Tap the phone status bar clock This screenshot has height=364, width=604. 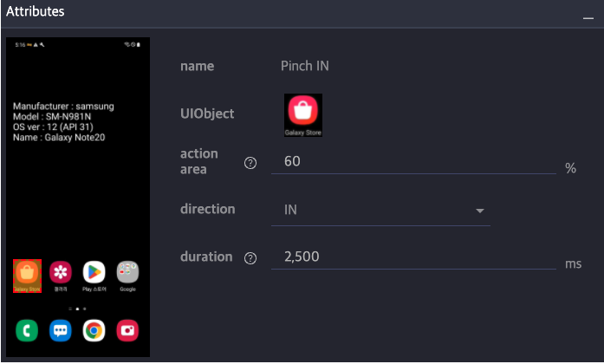point(20,44)
